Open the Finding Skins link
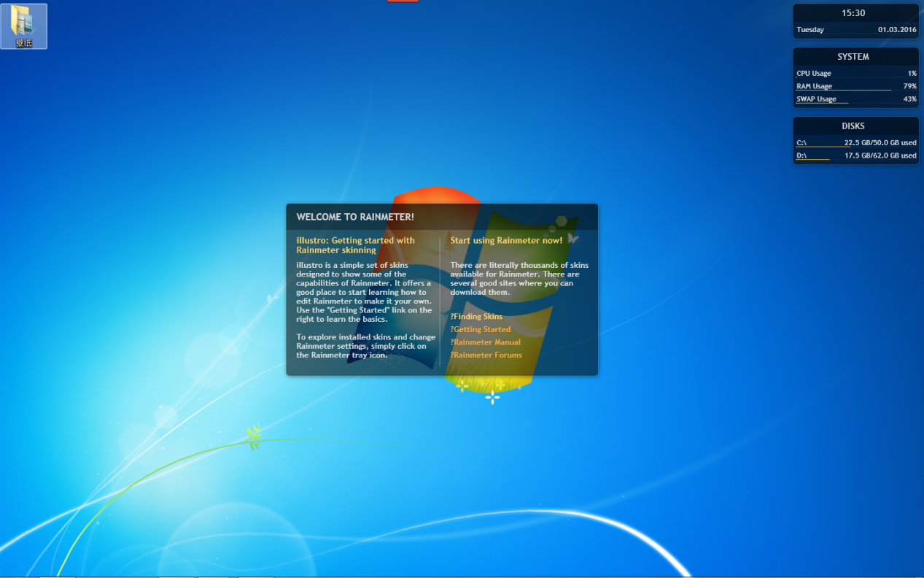This screenshot has height=578, width=924. tap(476, 316)
